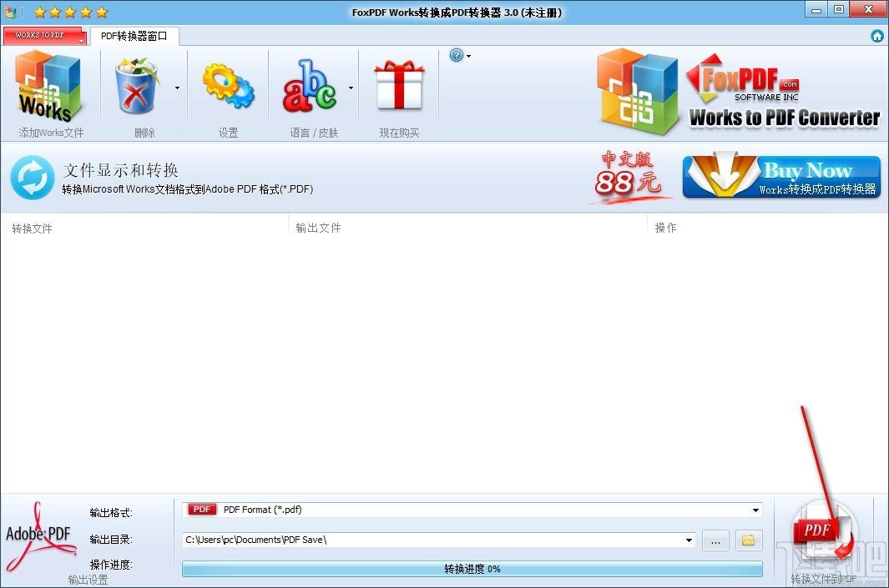Expand the delete button dropdown arrow
Viewport: 889px width, 588px height.
[x=177, y=87]
